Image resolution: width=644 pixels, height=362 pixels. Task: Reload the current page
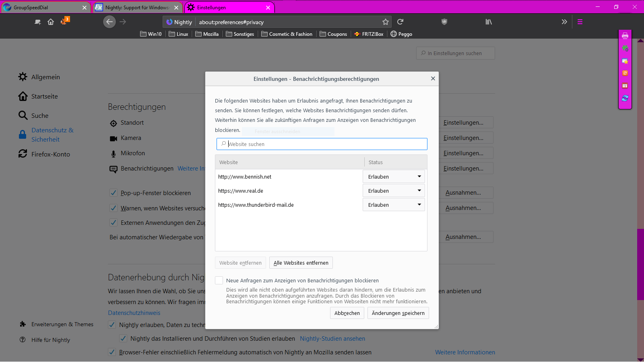click(400, 22)
